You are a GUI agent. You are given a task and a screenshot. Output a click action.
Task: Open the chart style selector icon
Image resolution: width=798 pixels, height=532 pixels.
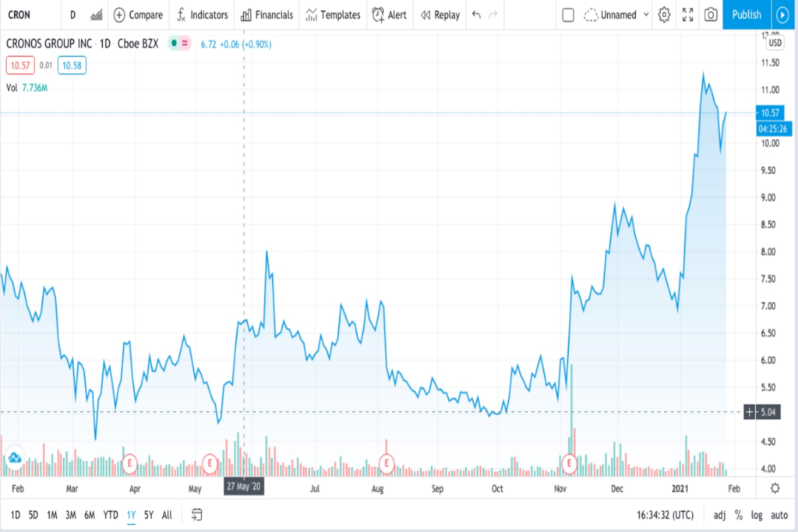pyautogui.click(x=96, y=15)
